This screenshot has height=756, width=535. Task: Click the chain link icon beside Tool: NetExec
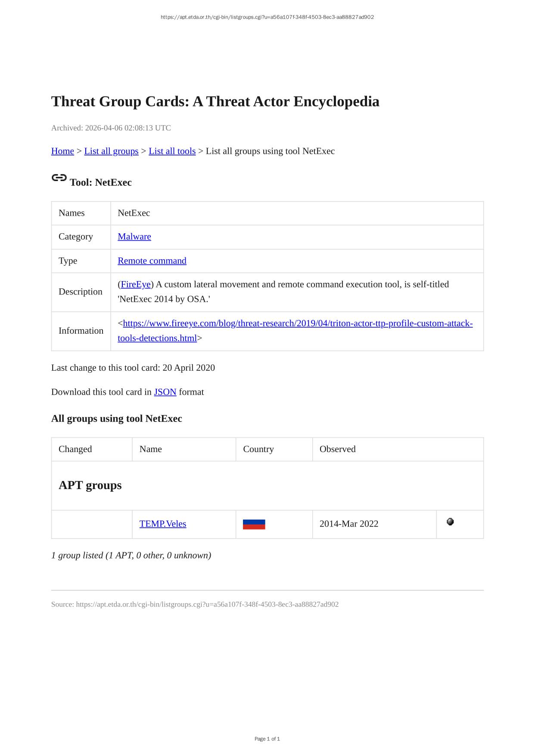click(x=59, y=178)
